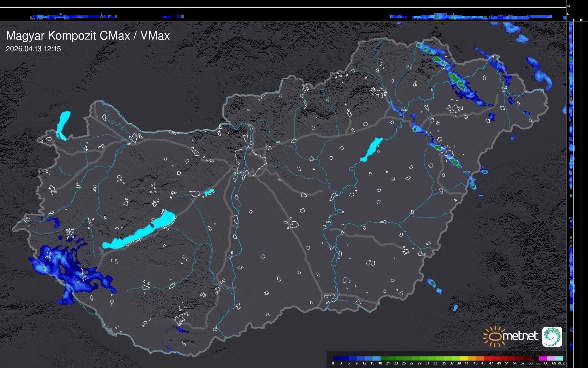Click the Budapest city outline on map
This screenshot has width=588, height=368.
pos(251,161)
